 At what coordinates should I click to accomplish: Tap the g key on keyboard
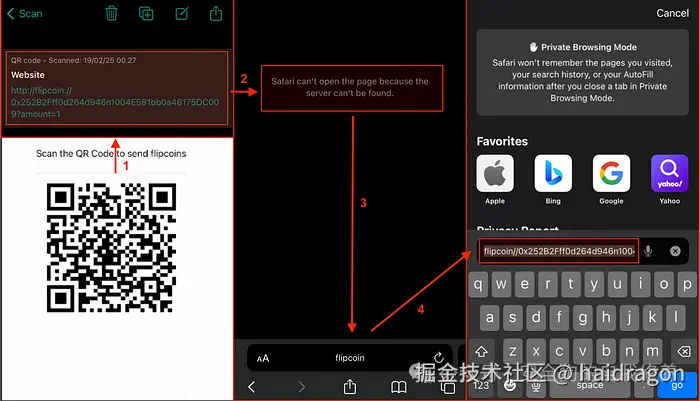582,317
